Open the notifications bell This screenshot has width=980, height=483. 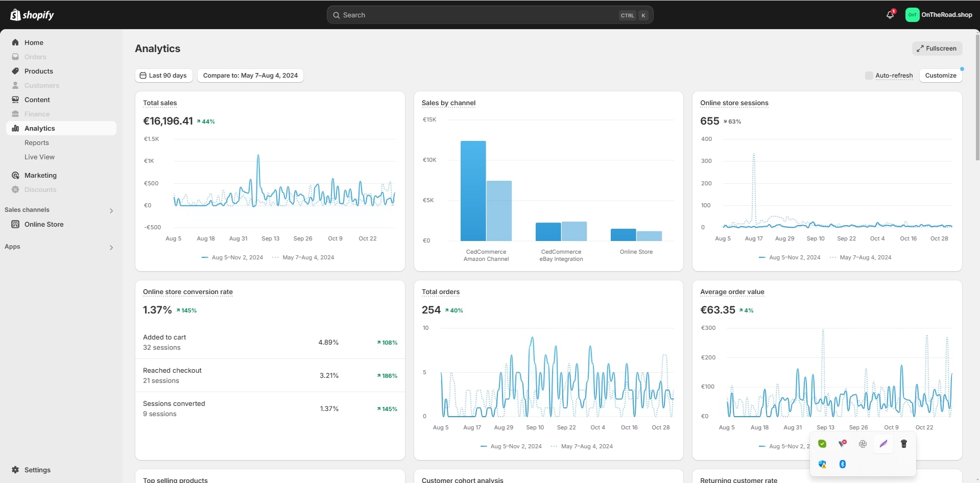890,15
